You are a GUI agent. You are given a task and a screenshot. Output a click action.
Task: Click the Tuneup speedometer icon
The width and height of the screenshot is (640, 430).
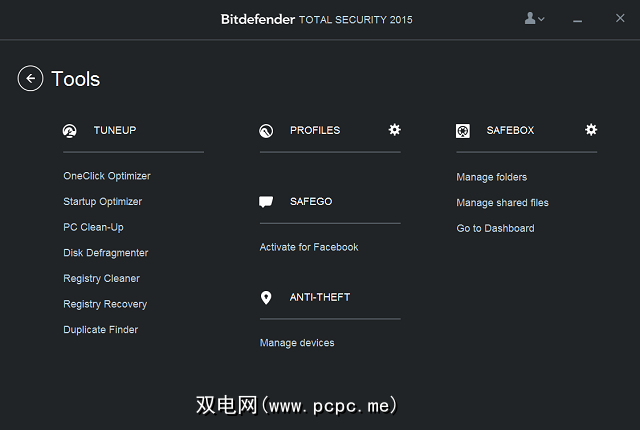pos(69,131)
